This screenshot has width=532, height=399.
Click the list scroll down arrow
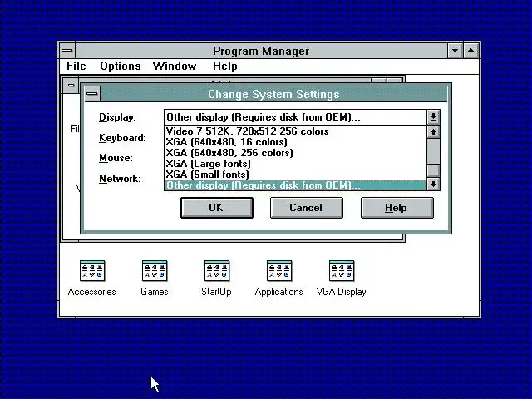[x=433, y=185]
